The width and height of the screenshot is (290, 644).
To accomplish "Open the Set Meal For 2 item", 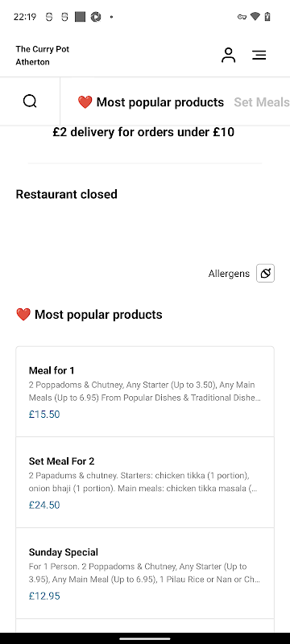I will point(145,482).
